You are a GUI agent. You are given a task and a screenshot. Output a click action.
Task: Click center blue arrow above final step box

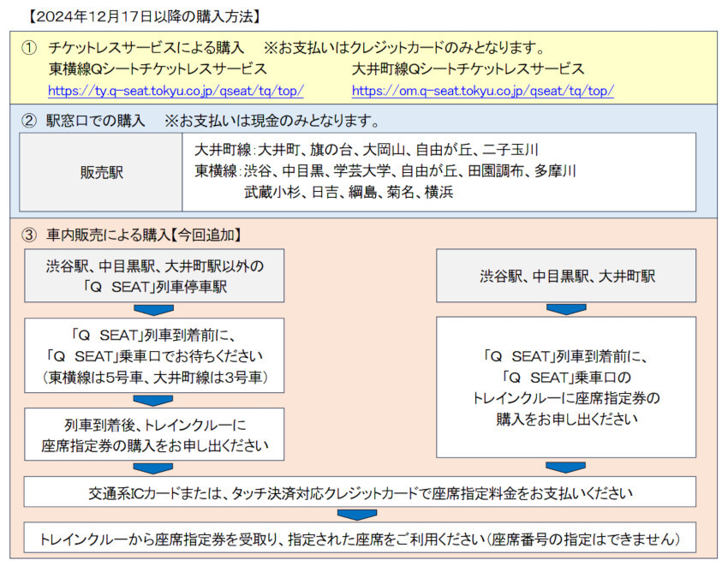(358, 514)
